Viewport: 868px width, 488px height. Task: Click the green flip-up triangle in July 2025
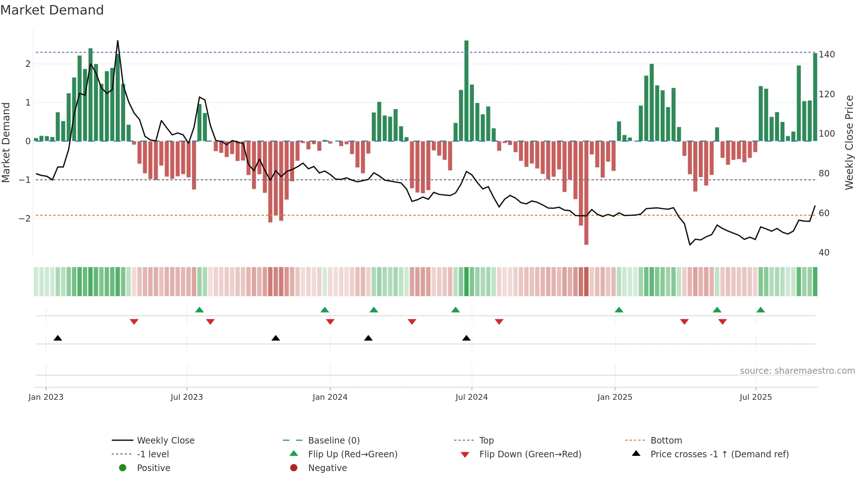(x=761, y=310)
